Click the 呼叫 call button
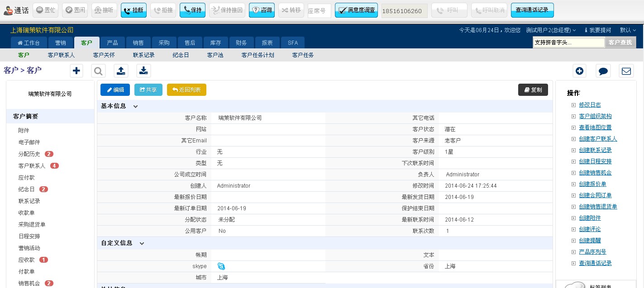The height and width of the screenshot is (288, 644). click(x=449, y=10)
